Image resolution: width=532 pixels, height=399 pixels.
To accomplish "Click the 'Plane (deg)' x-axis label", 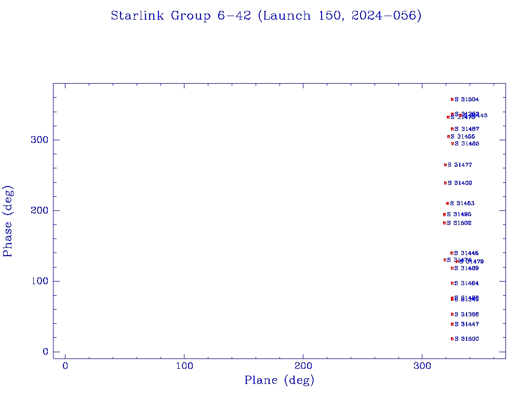I will tap(280, 380).
